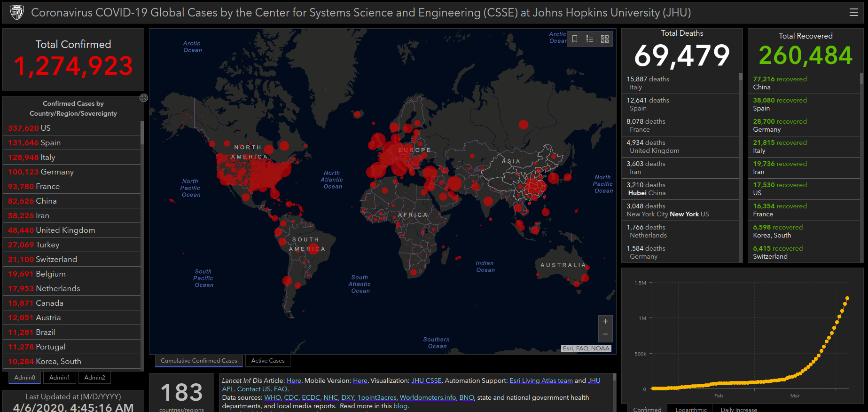Image resolution: width=868 pixels, height=412 pixels.
Task: Click 28,700 recovered Germany entry
Action: pyautogui.click(x=804, y=126)
